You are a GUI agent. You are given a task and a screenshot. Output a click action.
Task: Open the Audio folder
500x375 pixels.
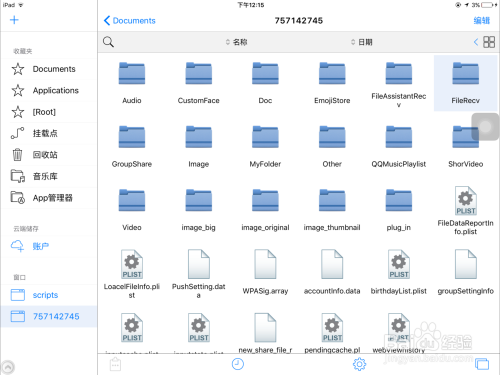[132, 83]
